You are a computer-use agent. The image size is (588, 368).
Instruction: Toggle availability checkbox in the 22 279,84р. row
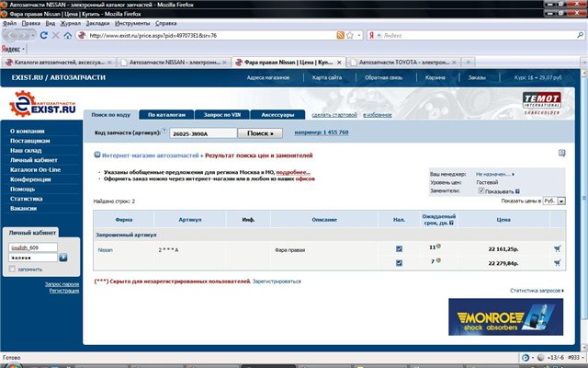(399, 263)
